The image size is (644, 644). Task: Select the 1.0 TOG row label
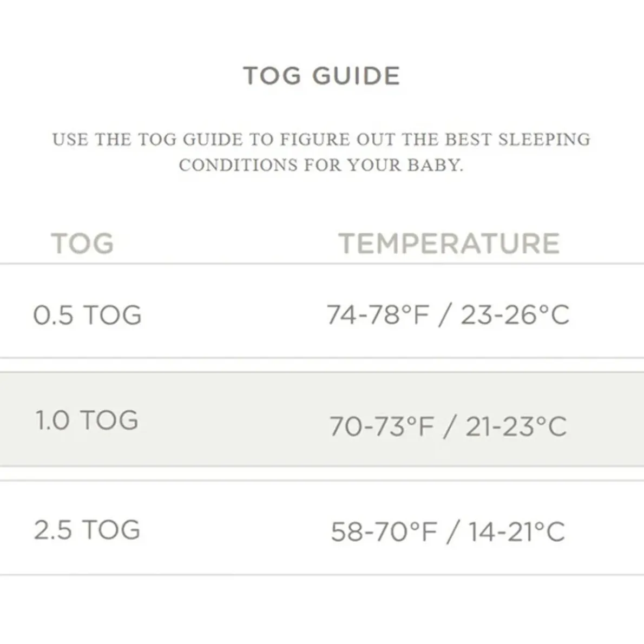click(87, 420)
